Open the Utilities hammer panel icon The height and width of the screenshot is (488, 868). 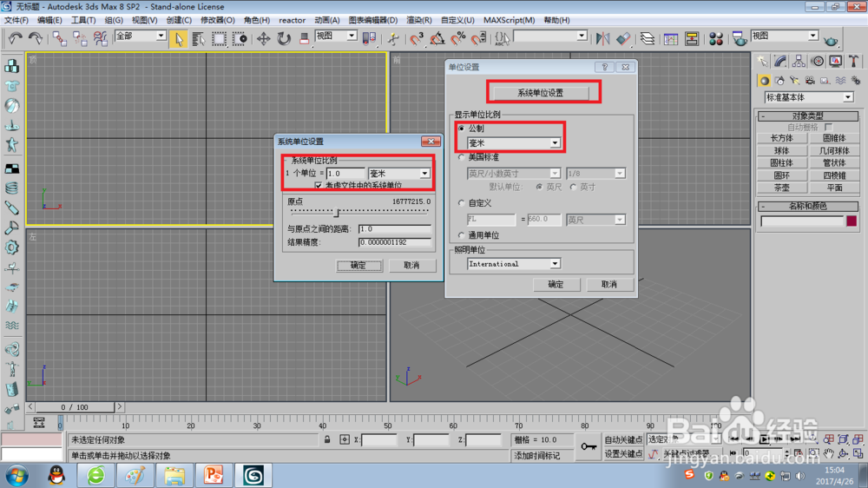pos(853,61)
